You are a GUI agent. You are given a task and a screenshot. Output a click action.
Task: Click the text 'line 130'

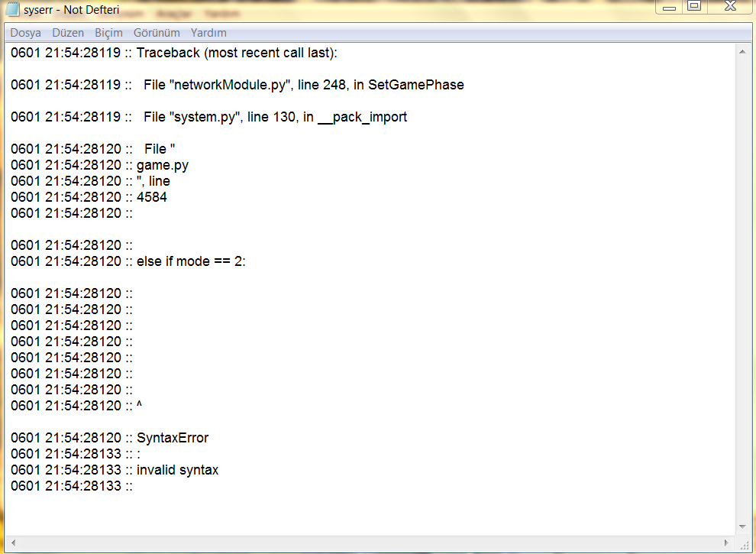click(x=271, y=117)
